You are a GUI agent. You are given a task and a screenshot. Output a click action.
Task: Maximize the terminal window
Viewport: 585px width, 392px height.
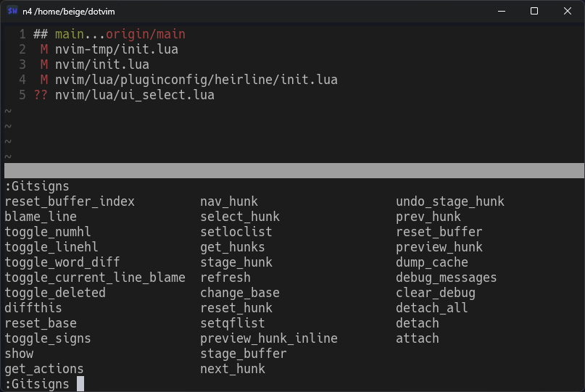[534, 11]
